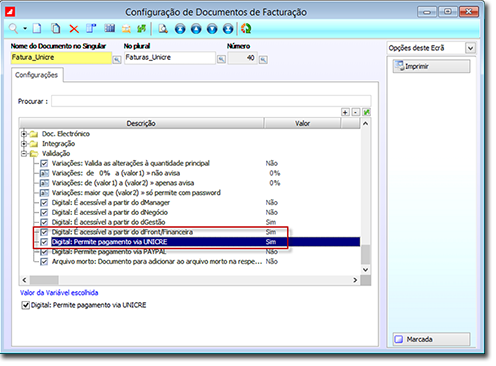Click the Valor column header

click(302, 123)
